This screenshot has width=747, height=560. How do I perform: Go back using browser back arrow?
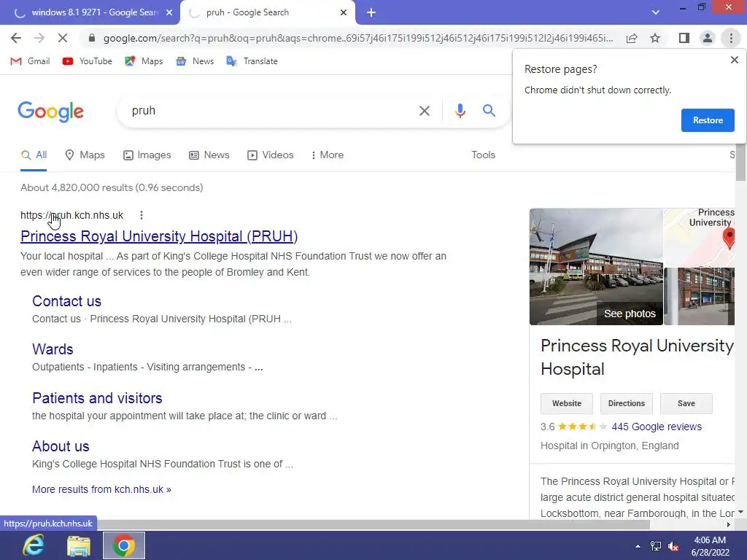(x=16, y=38)
